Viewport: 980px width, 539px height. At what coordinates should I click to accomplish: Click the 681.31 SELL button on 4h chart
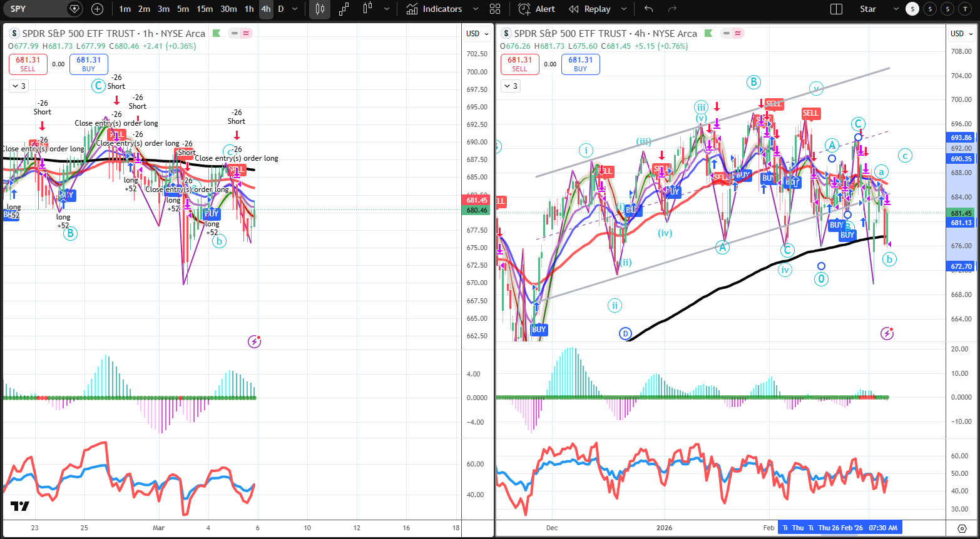519,64
